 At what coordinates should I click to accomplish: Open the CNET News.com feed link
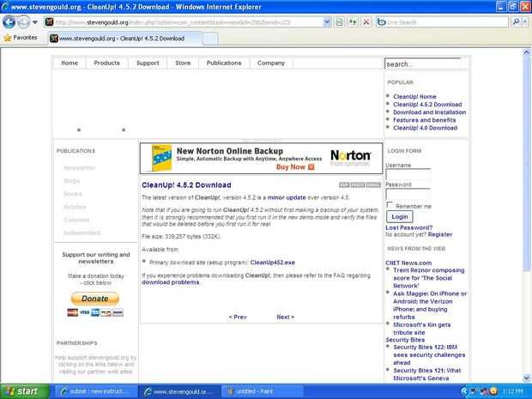tap(408, 263)
